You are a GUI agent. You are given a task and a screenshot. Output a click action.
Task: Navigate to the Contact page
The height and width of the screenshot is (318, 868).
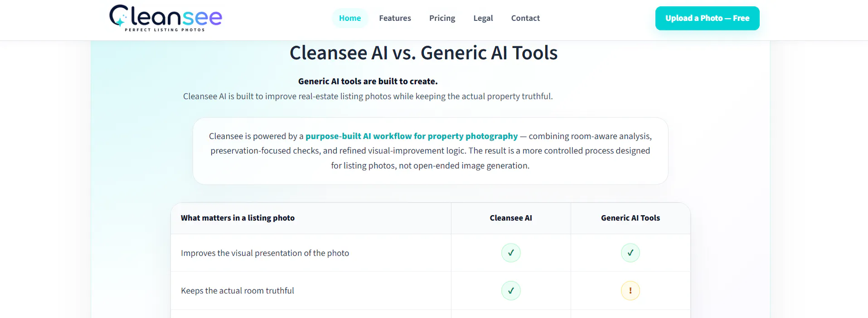(x=525, y=18)
